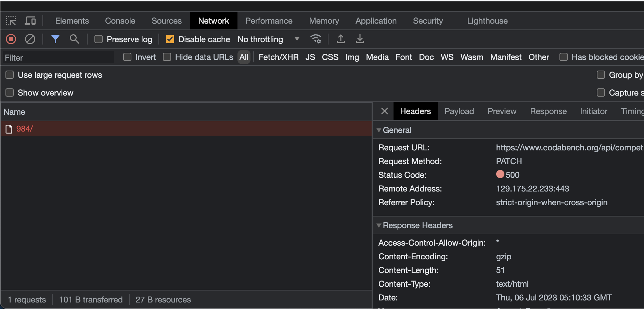Filter requests by Fetch/XHR
The width and height of the screenshot is (644, 309).
click(278, 57)
